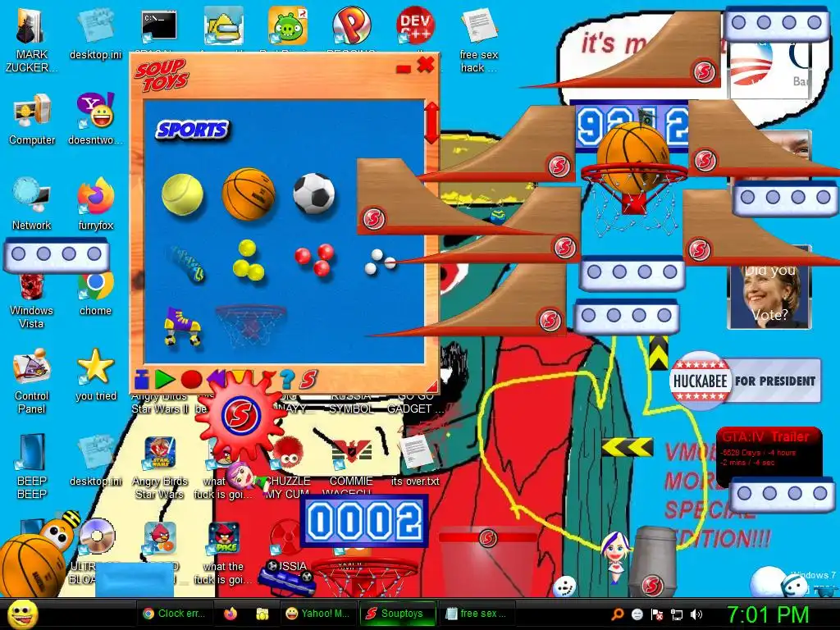Click the Firefox icon in the taskbar
840x630 pixels.
[x=231, y=614]
